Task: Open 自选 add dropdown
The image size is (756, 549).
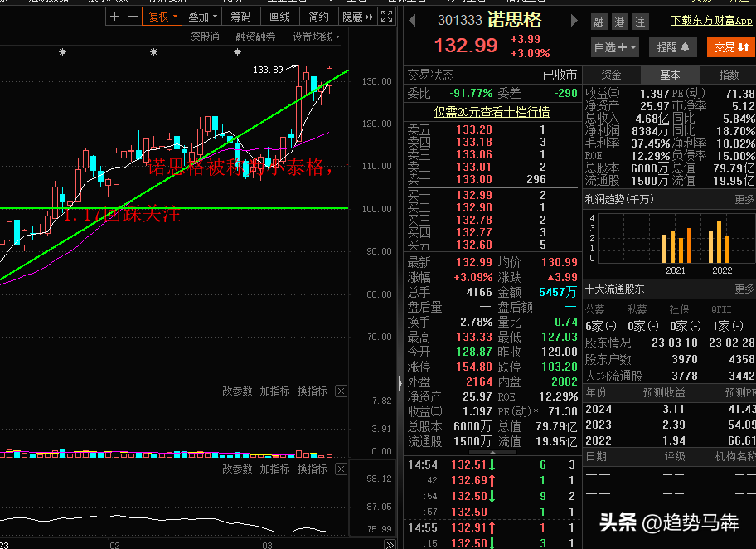Action: [x=615, y=47]
